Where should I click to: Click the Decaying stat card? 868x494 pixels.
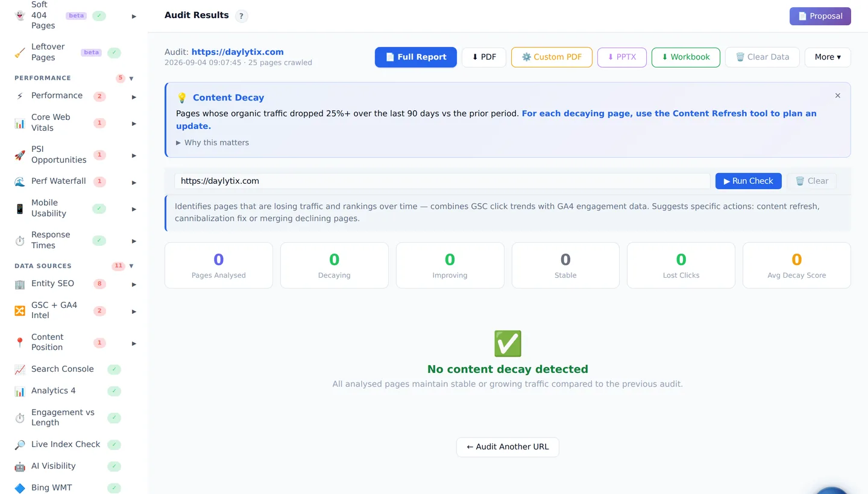coord(335,266)
